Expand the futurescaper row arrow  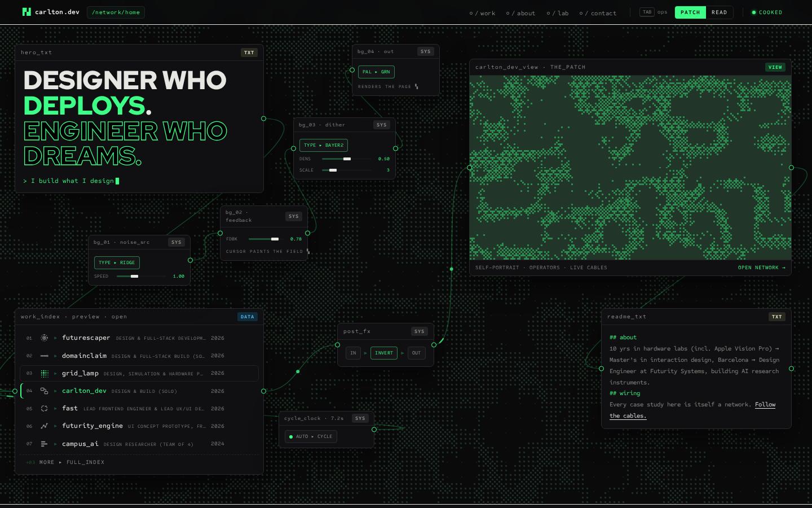55,338
